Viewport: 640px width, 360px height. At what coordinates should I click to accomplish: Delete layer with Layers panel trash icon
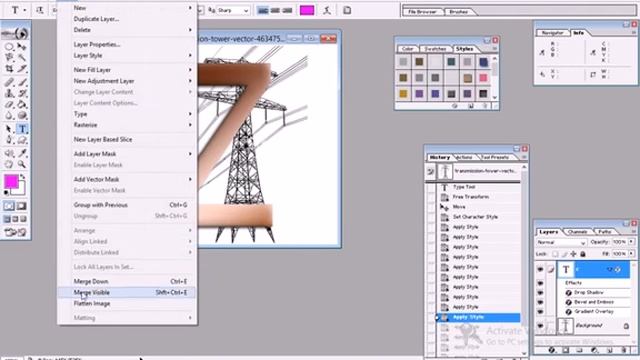pos(624,350)
